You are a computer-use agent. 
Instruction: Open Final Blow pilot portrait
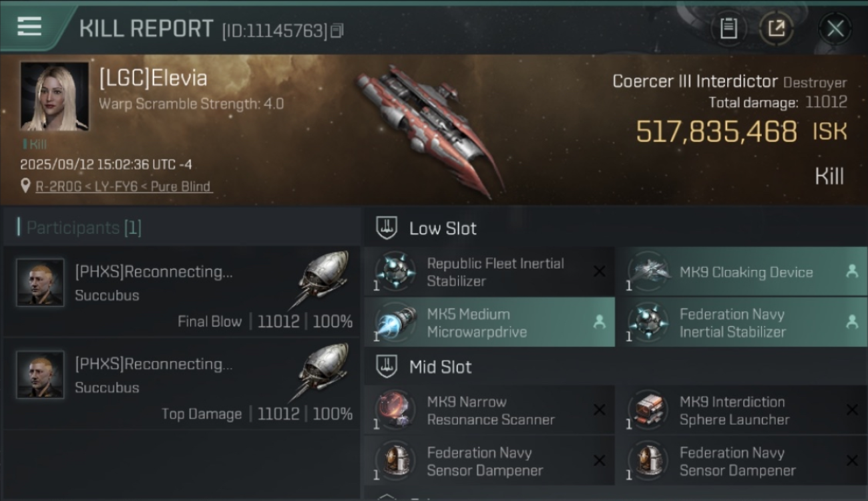(40, 283)
